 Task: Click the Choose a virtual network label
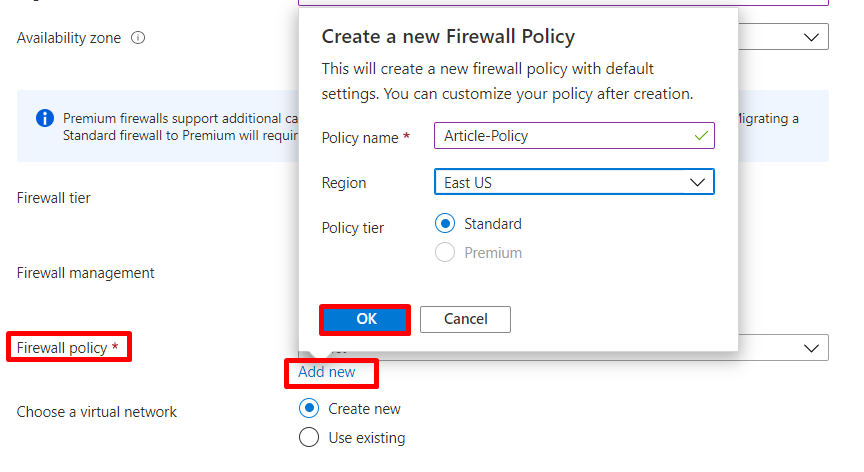tap(96, 412)
